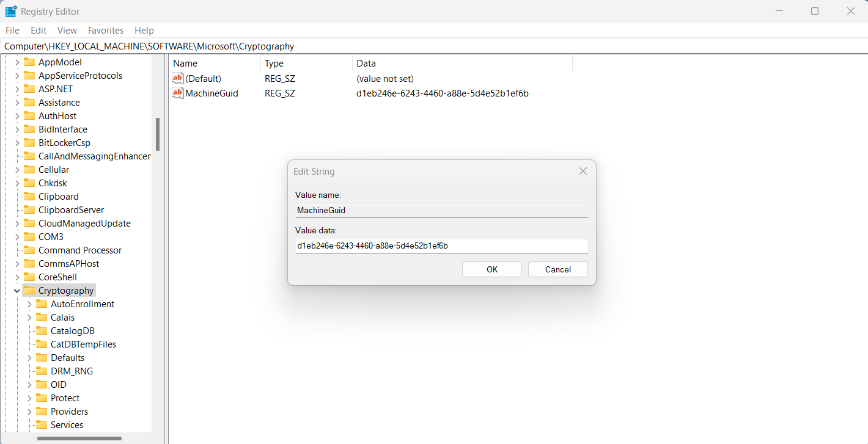Select the Clipboard folder icon
The width and height of the screenshot is (868, 444).
(29, 197)
